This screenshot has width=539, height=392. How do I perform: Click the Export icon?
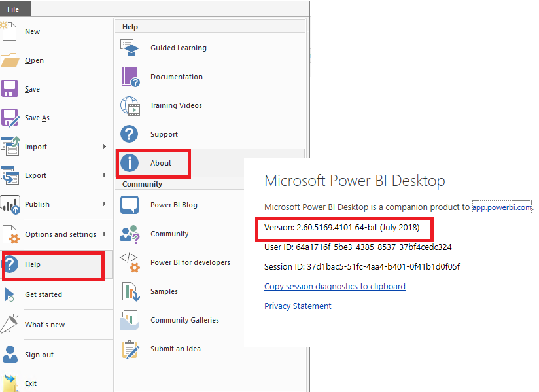(10, 175)
